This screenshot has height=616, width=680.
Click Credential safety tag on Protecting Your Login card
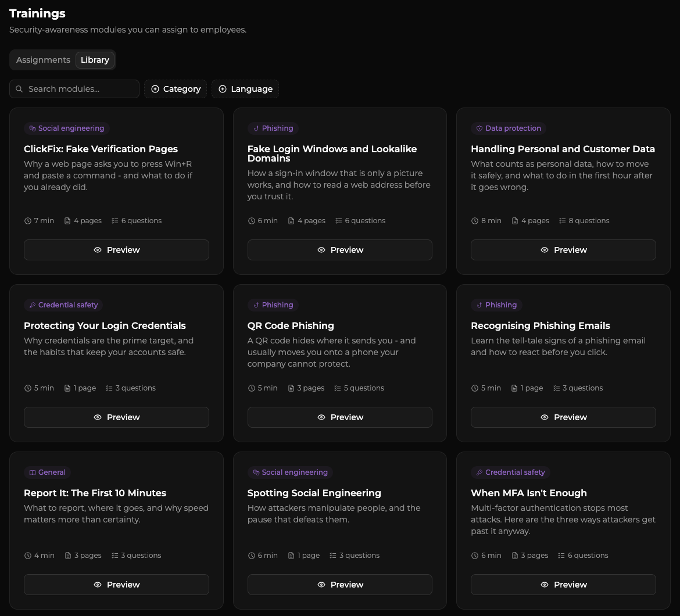63,305
